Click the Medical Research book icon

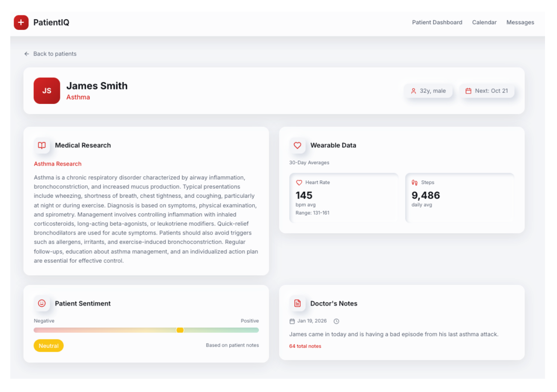click(x=42, y=146)
